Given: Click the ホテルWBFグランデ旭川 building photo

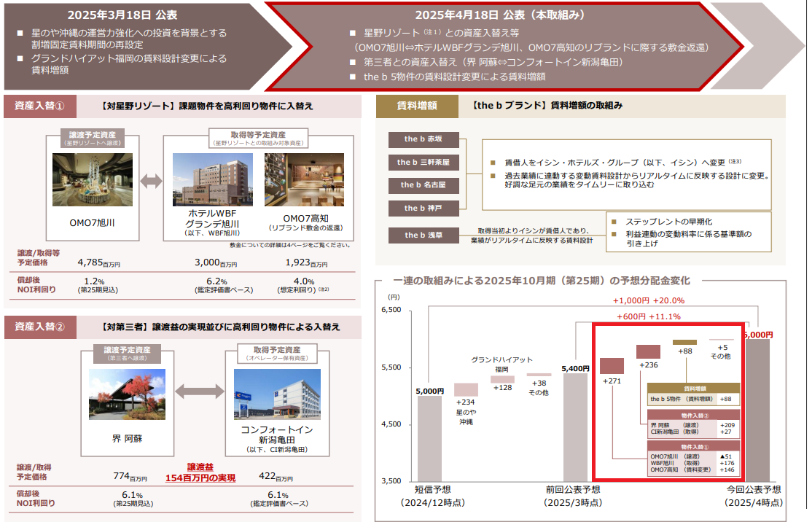Looking at the screenshot, I should click(212, 179).
